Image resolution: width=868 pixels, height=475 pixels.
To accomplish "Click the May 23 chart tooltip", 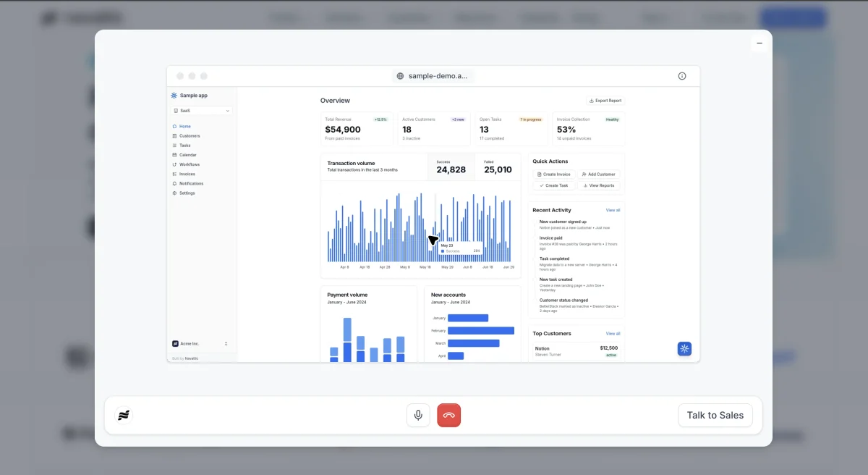I will tap(460, 248).
